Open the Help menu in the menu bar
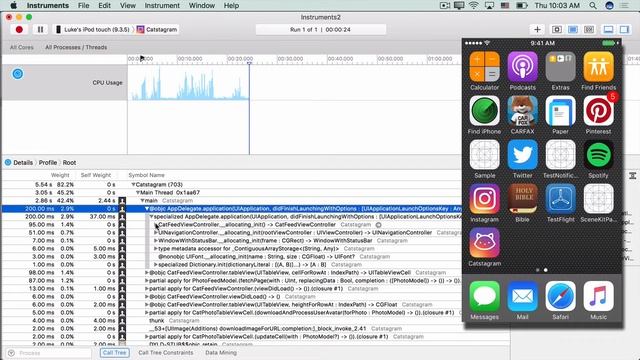The width and height of the screenshot is (640, 360). pos(231,5)
